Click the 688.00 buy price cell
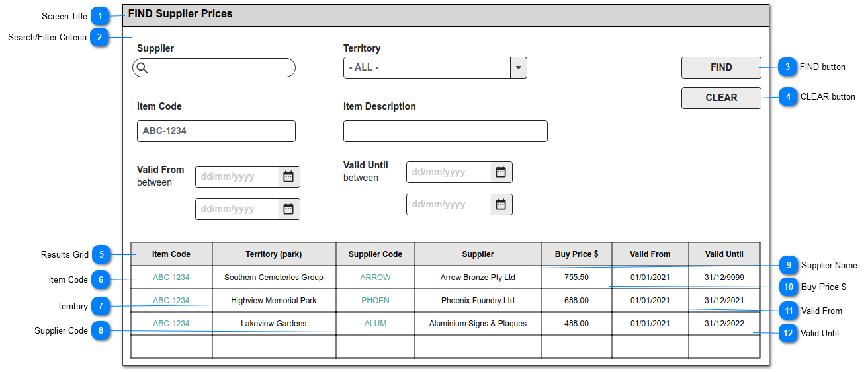 coord(576,301)
